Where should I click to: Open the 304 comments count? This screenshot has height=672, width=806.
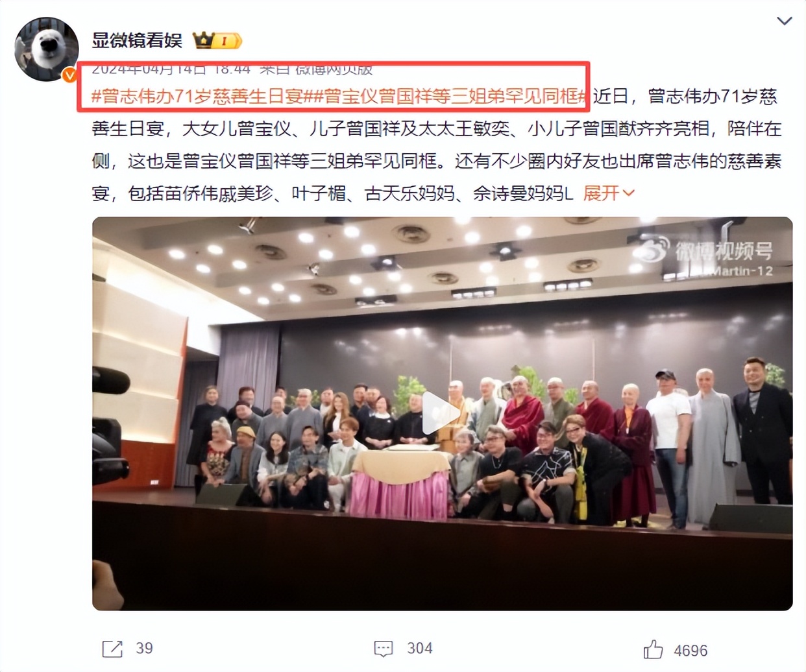pos(419,648)
